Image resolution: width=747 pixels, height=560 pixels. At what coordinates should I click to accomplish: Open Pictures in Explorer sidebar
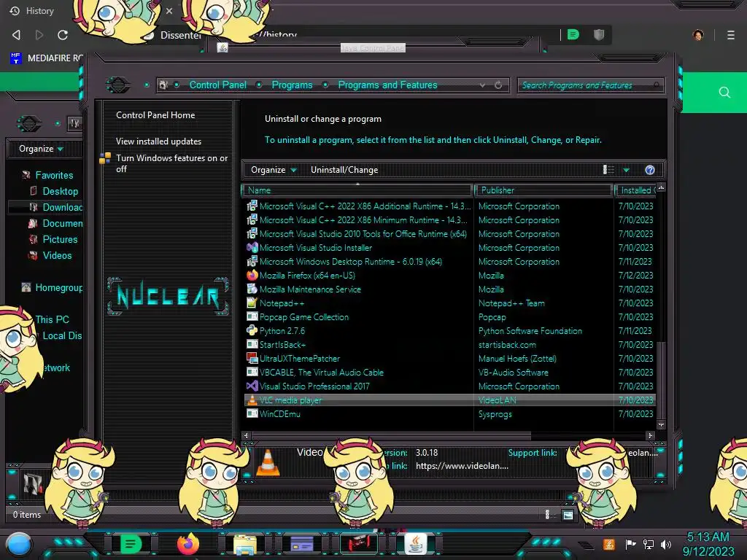(x=60, y=239)
